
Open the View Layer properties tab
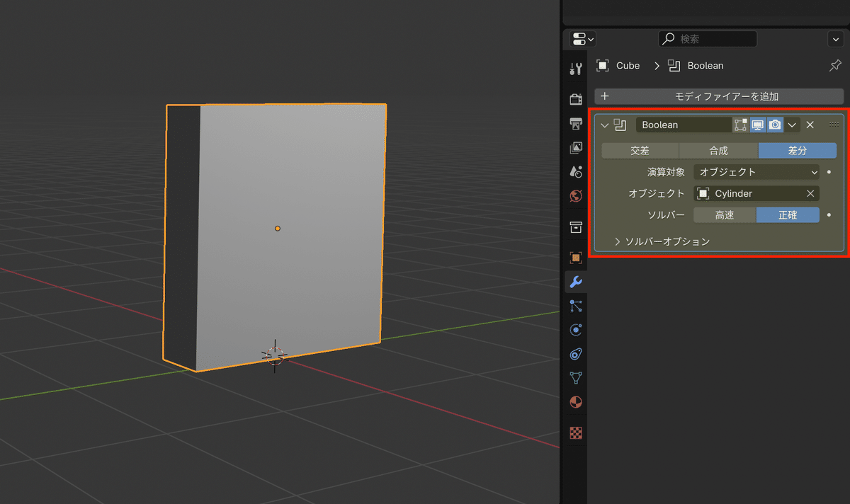[x=576, y=148]
